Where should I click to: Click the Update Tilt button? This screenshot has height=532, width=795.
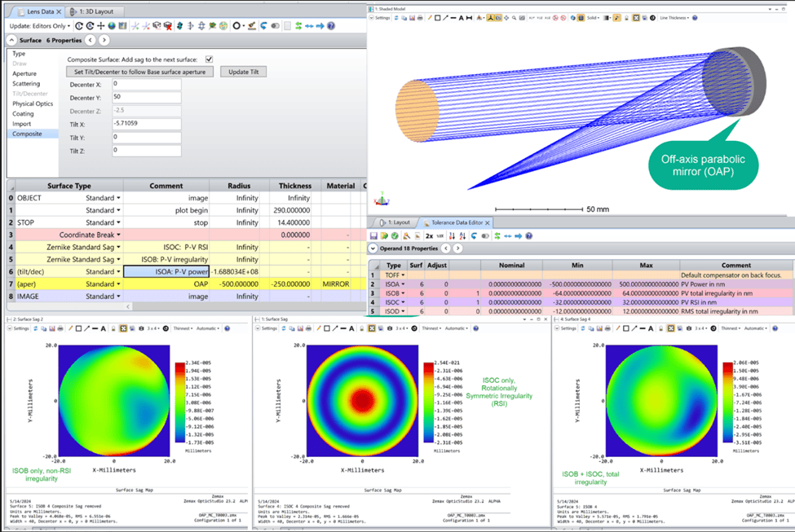coord(243,72)
